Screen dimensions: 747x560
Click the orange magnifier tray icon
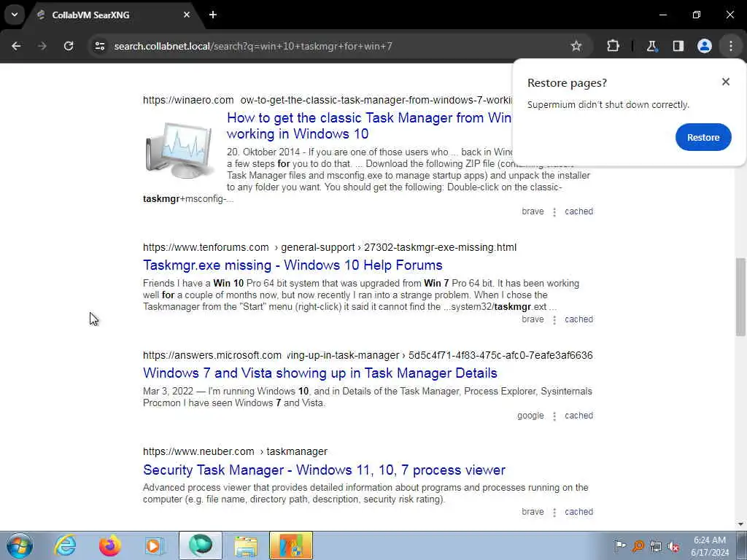(638, 546)
